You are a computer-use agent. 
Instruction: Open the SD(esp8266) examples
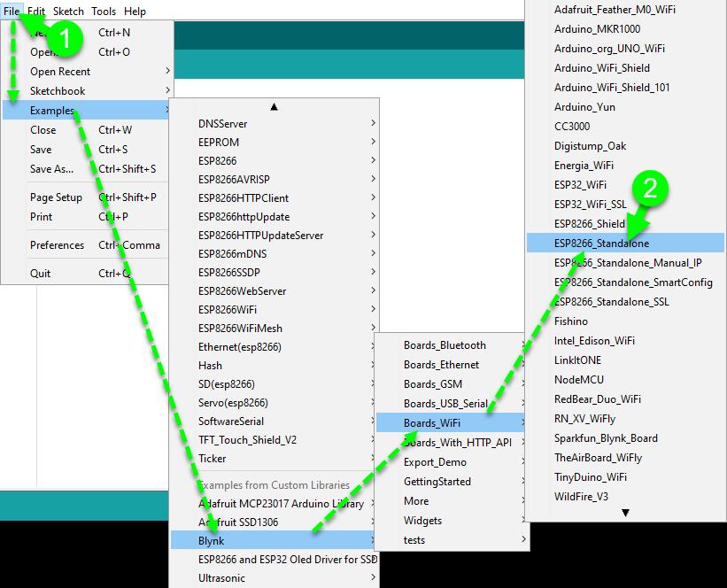click(x=274, y=384)
